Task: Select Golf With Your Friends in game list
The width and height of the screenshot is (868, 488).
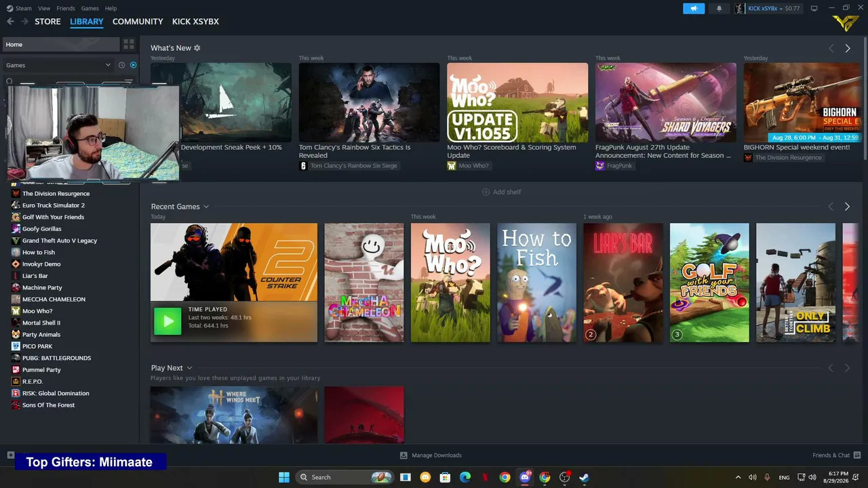Action: pyautogui.click(x=53, y=217)
